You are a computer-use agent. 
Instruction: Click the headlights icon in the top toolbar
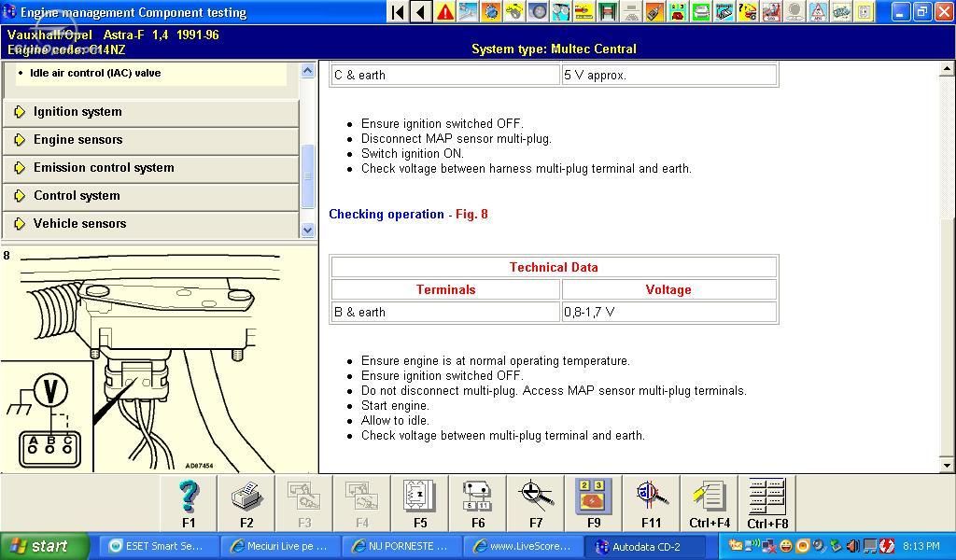[x=561, y=11]
